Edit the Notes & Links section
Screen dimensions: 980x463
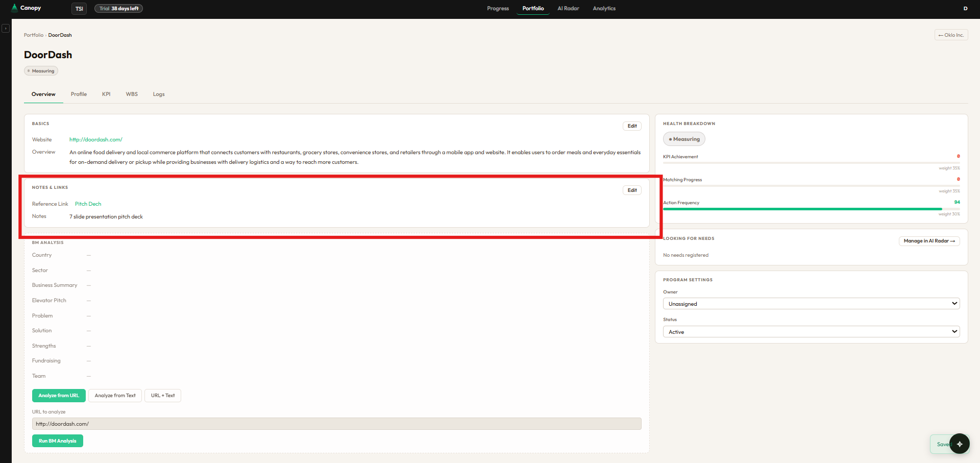pyautogui.click(x=632, y=190)
